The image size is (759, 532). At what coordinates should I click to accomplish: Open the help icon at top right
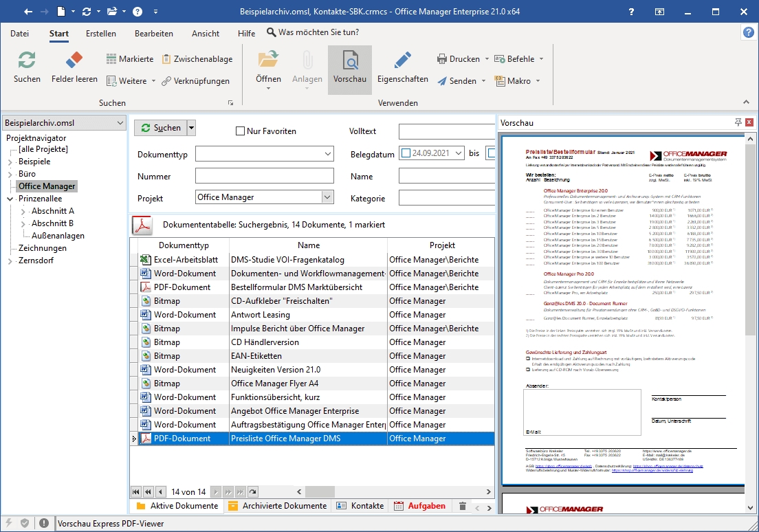point(749,33)
